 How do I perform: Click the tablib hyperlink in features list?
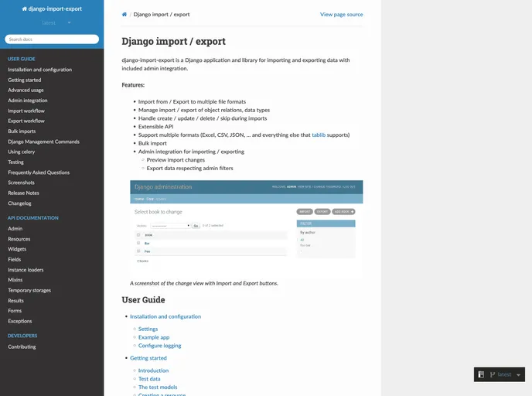click(x=318, y=135)
